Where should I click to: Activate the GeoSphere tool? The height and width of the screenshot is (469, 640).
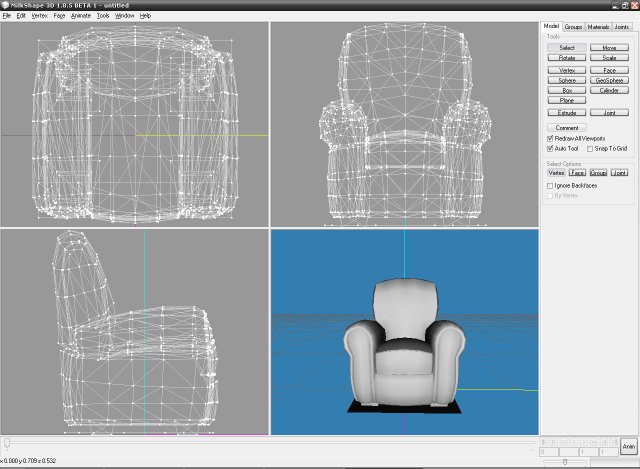[609, 79]
